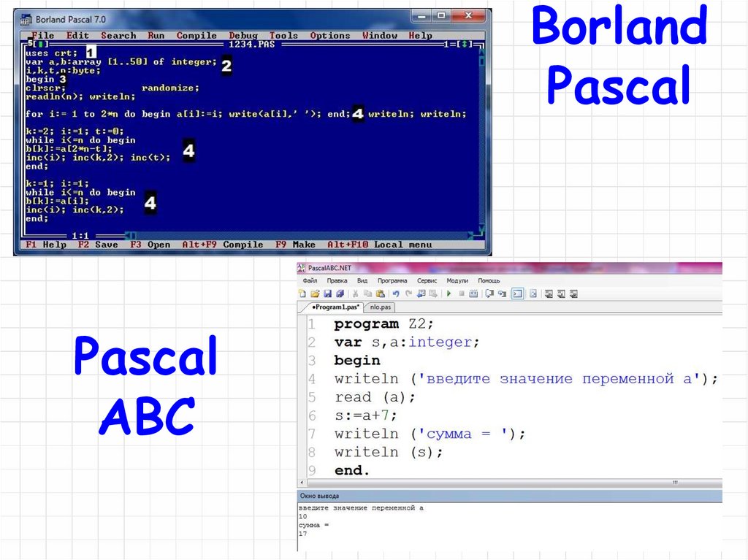Open the Tools menu in Borland Pascal
This screenshot has width=748, height=560.
click(283, 35)
